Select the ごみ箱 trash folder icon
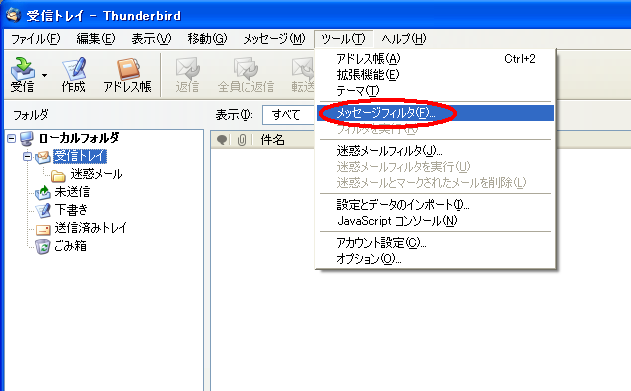 click(43, 246)
